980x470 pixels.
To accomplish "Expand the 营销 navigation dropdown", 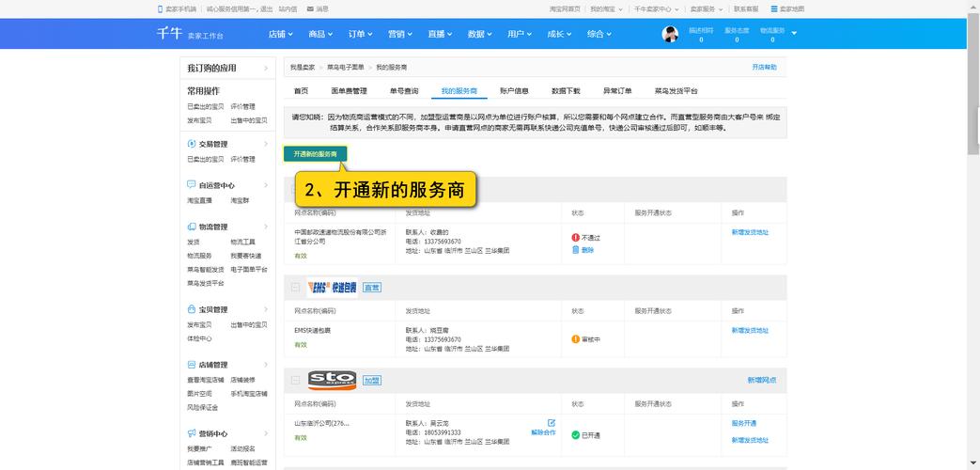I will pyautogui.click(x=399, y=34).
